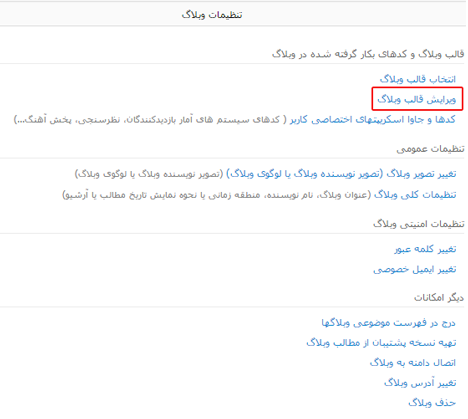Open تهیه نسخه پشتیبان از مطالب وبلاگ

[381, 343]
